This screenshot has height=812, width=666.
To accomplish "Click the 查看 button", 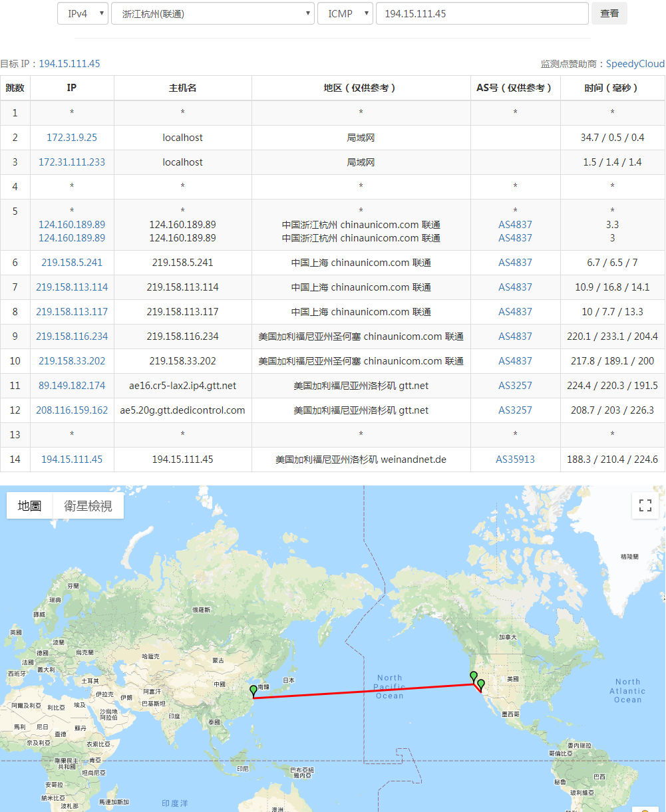I will click(x=609, y=13).
